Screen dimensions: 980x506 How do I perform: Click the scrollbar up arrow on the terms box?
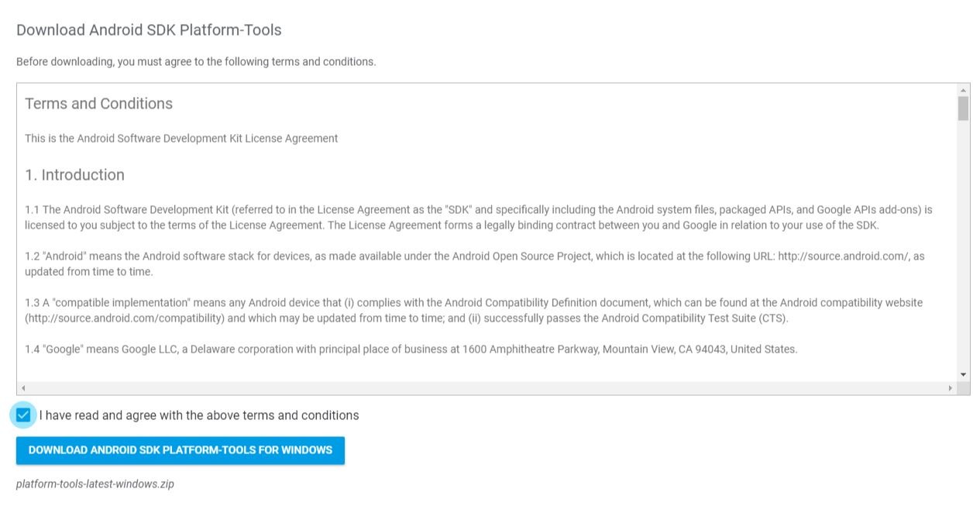pos(962,88)
